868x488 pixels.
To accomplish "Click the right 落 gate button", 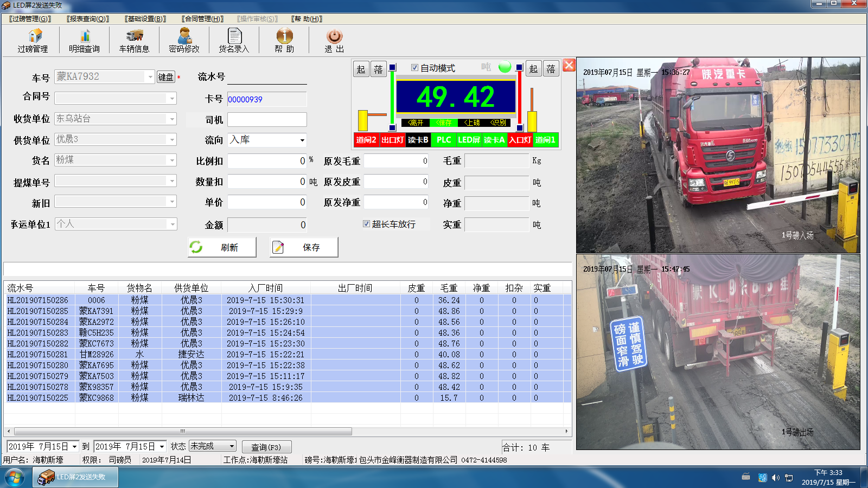I will (551, 68).
